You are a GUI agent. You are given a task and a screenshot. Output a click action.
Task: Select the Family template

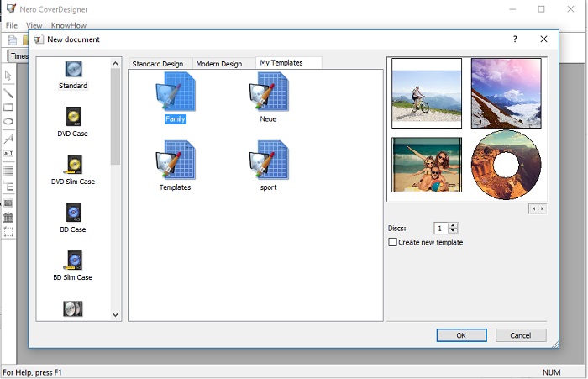[x=176, y=97]
